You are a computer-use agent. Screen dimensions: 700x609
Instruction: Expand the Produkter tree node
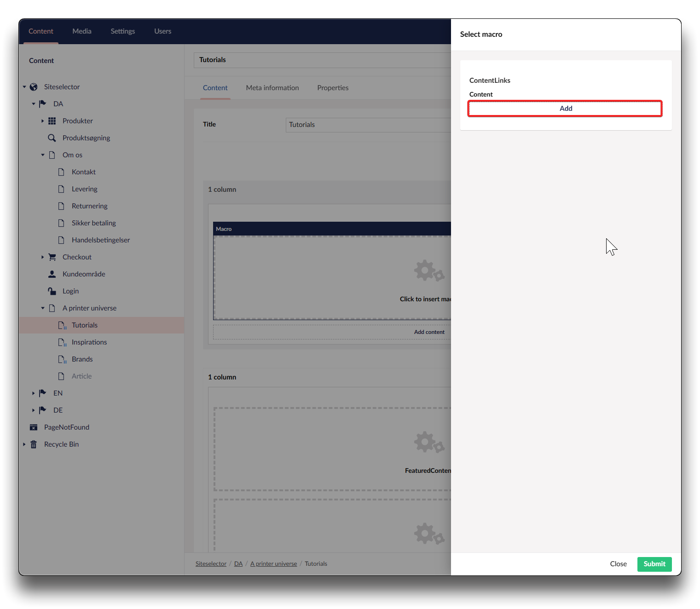point(42,121)
